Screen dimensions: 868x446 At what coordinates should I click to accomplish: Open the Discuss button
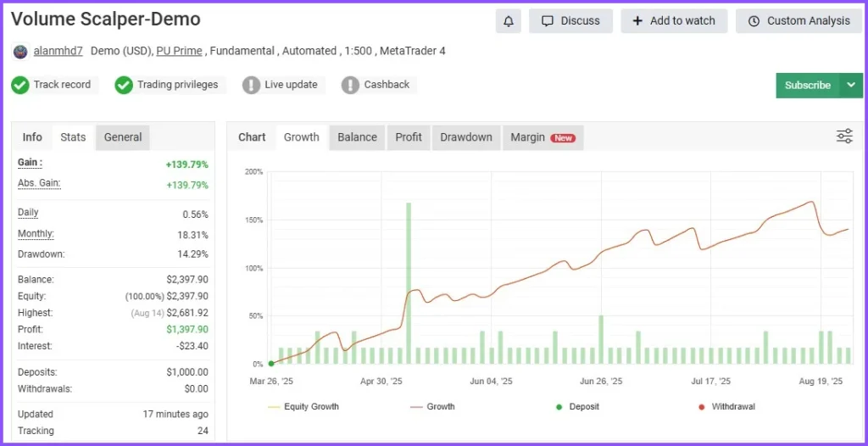point(570,21)
